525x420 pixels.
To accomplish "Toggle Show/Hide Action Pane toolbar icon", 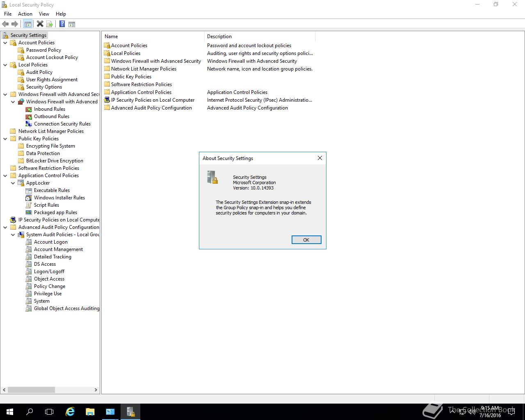I will coord(72,24).
